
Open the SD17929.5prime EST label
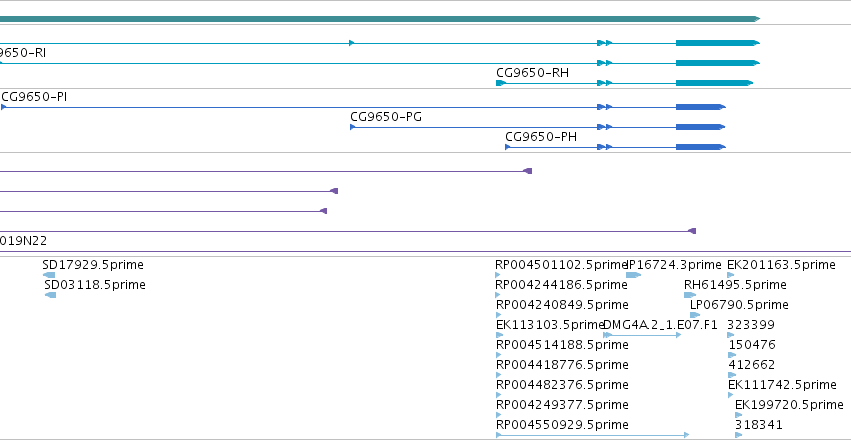(x=93, y=265)
